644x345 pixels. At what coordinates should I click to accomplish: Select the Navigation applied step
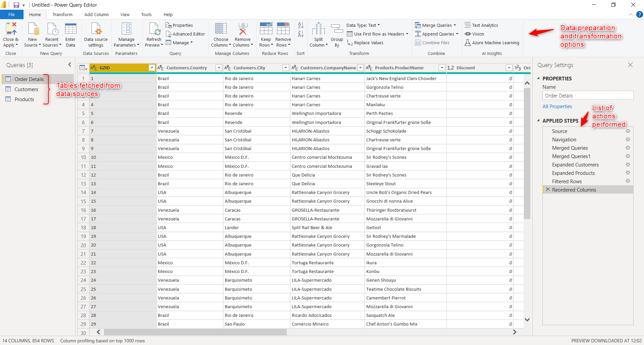(x=564, y=139)
